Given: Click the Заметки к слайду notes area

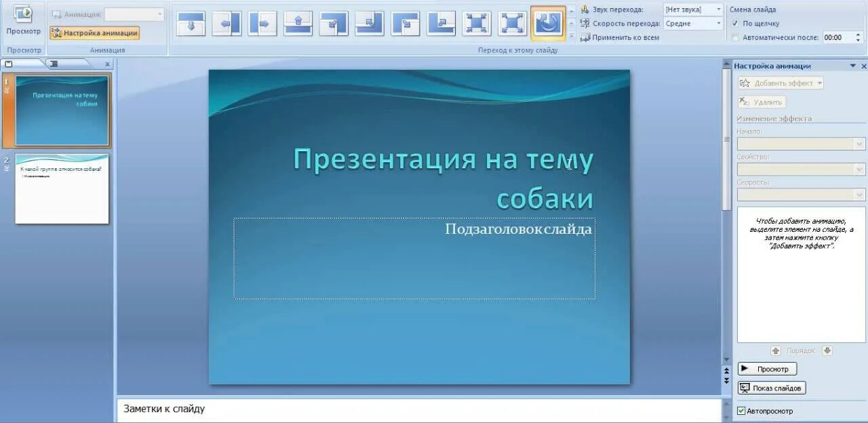Looking at the screenshot, I should click(x=418, y=410).
